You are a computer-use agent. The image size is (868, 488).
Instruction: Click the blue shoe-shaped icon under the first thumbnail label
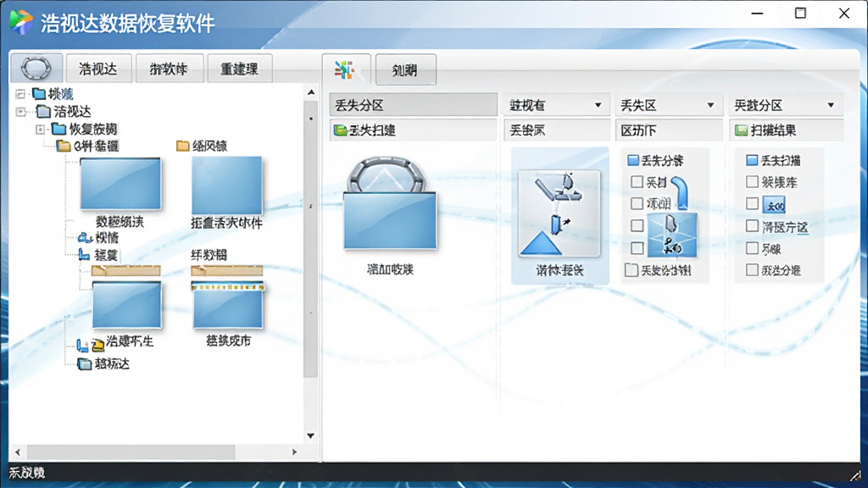85,238
